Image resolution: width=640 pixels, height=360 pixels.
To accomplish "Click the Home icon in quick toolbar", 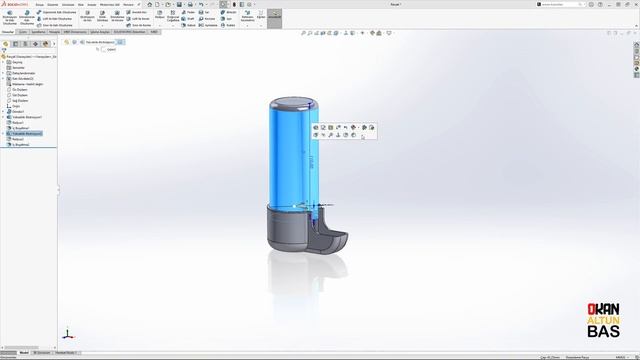I will click(149, 4).
